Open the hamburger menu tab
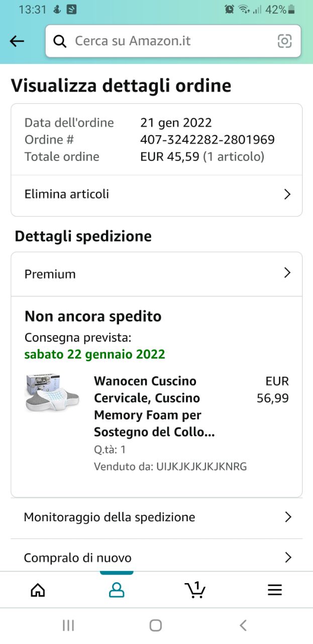Image resolution: width=313 pixels, height=644 pixels. [x=274, y=590]
